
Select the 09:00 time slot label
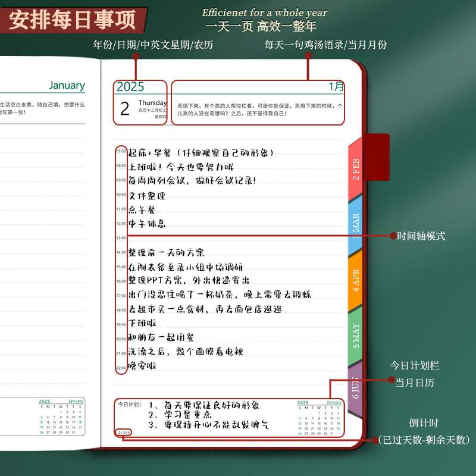click(x=121, y=180)
